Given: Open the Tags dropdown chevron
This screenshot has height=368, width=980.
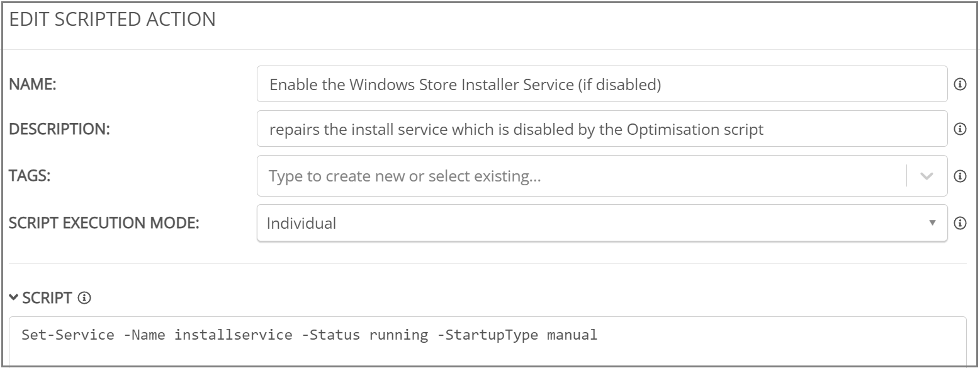Looking at the screenshot, I should tap(926, 176).
